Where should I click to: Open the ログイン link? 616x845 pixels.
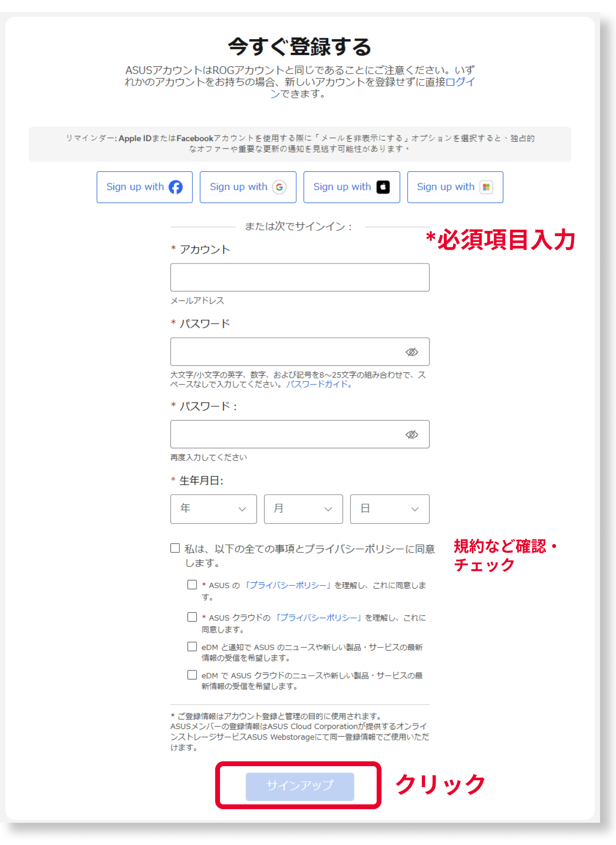tap(460, 82)
